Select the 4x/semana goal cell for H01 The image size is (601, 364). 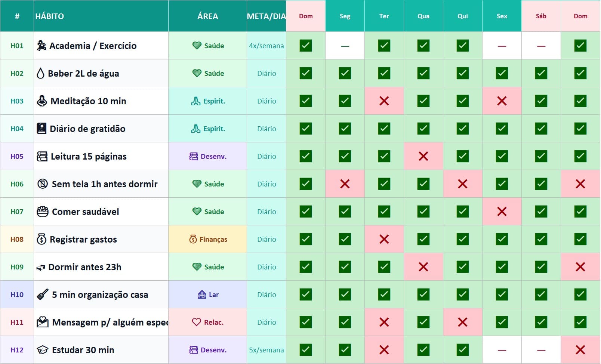266,46
